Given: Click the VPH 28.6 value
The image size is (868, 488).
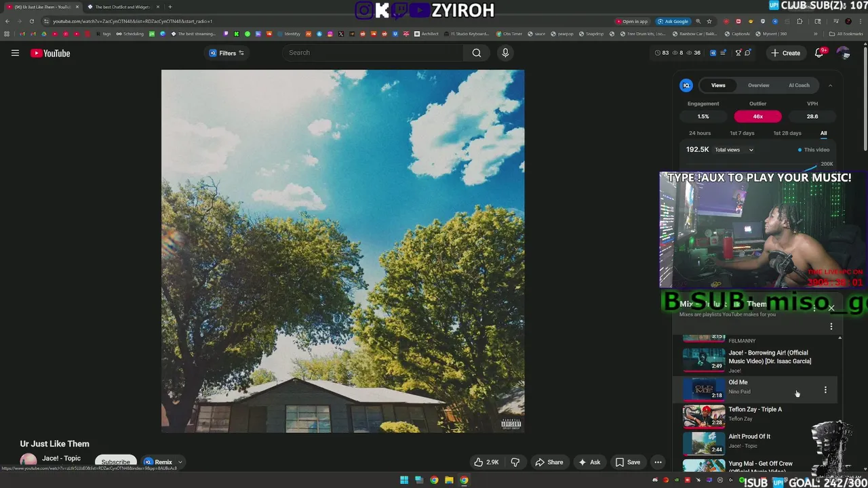Looking at the screenshot, I should coord(812,117).
